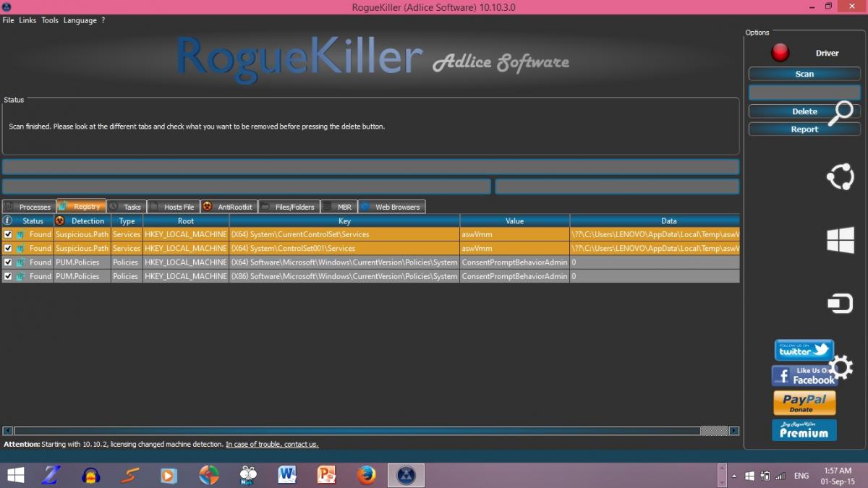Open the Links menu
Image resolution: width=868 pixels, height=488 pixels.
[x=27, y=20]
